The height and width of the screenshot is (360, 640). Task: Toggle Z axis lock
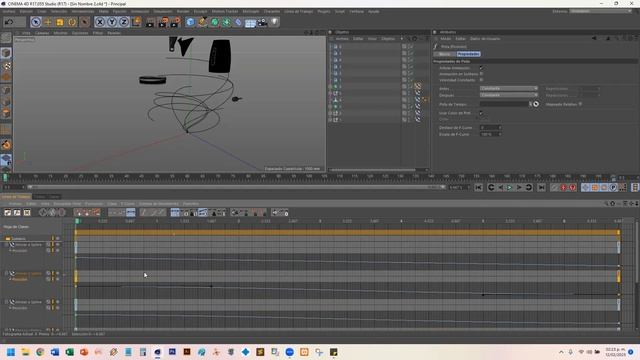(x=124, y=22)
